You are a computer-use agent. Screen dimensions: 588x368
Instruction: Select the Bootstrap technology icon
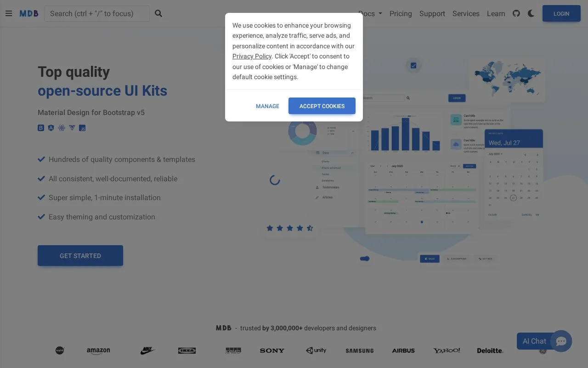pyautogui.click(x=41, y=128)
